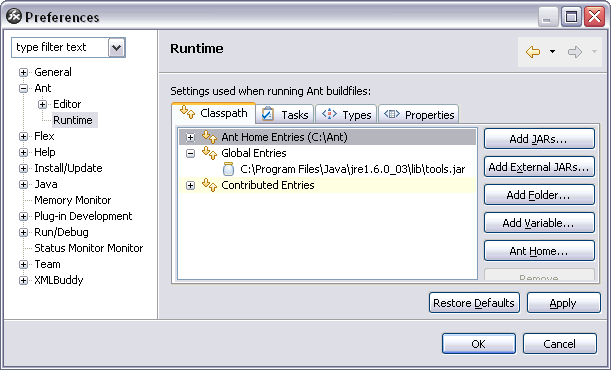Viewport: 611px width, 370px height.
Task: Open the filter text dropdown arrow
Action: [117, 48]
